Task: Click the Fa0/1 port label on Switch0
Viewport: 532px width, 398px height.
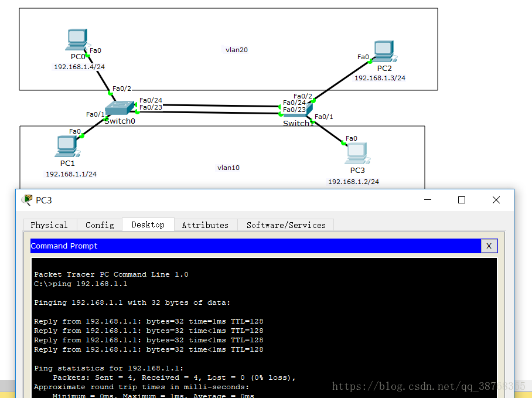Action: 95,114
